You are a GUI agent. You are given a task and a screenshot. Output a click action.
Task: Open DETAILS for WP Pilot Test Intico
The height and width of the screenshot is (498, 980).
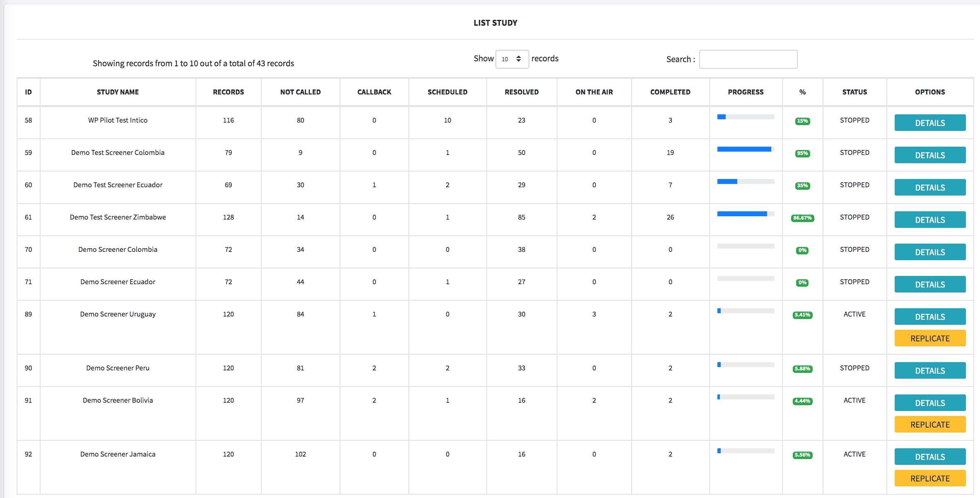coord(930,123)
